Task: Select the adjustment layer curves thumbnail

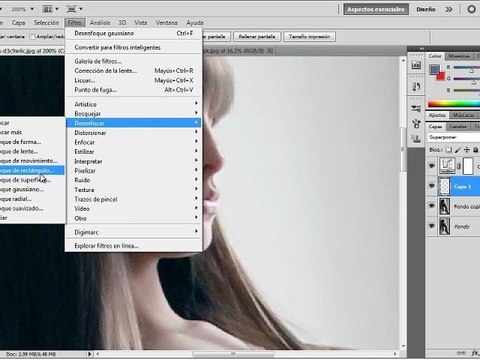Action: pyautogui.click(x=447, y=166)
